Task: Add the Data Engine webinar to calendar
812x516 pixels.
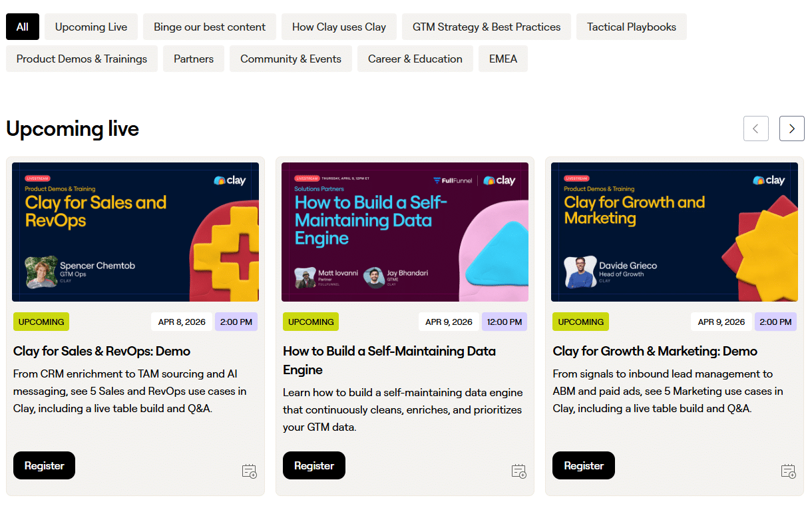Action: point(519,471)
